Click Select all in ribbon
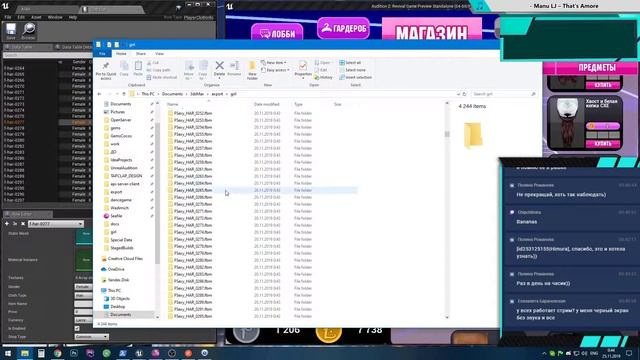The image size is (640, 360). point(350,62)
